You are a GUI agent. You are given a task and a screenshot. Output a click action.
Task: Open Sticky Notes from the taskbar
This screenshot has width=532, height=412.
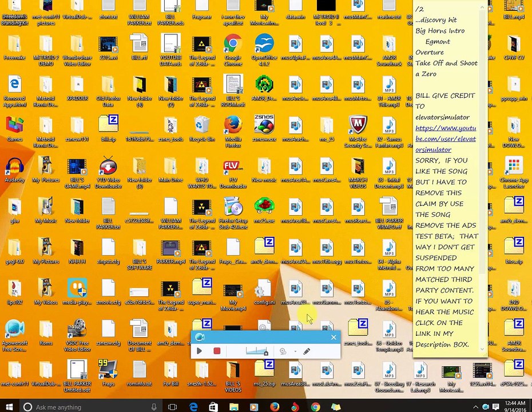coord(336,407)
